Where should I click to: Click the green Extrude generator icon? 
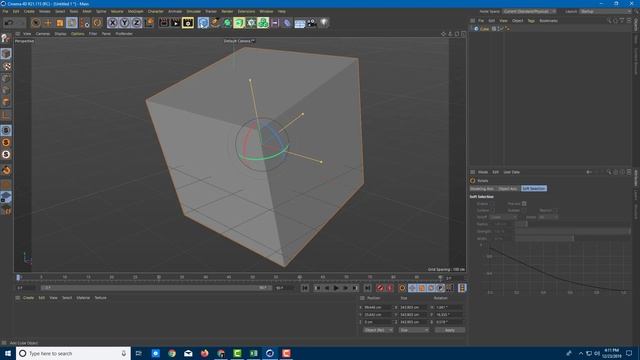pos(239,23)
